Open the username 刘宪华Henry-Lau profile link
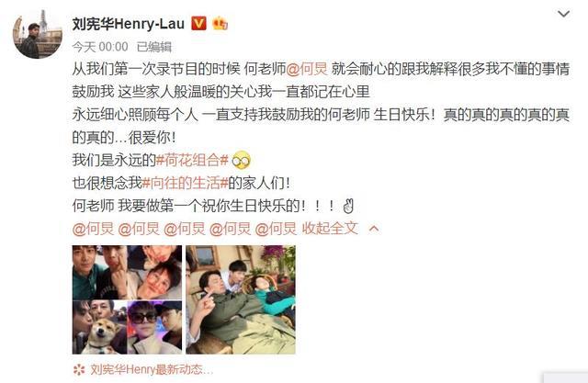The image size is (588, 383). point(129,24)
